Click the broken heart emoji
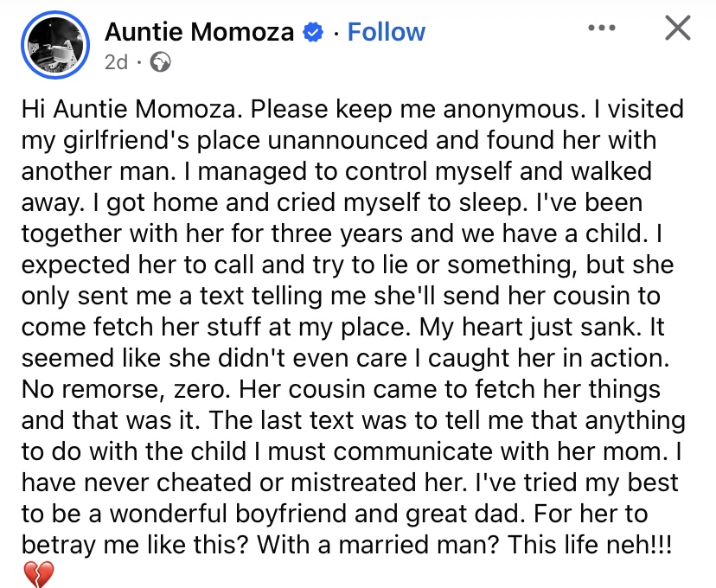 click(x=41, y=572)
